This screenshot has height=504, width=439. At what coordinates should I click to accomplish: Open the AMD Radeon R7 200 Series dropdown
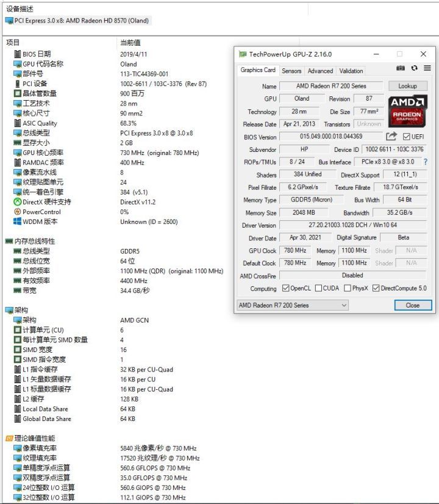[x=292, y=305]
